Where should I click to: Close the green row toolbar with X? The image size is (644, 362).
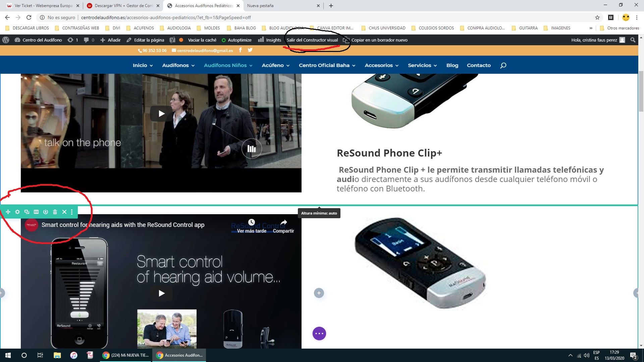tap(64, 212)
